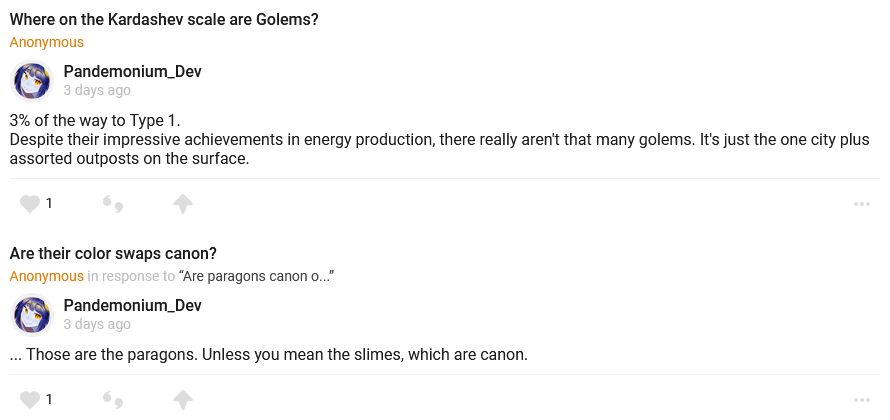
Task: Open the "3 days ago" timestamp on Golems answer
Action: click(97, 90)
